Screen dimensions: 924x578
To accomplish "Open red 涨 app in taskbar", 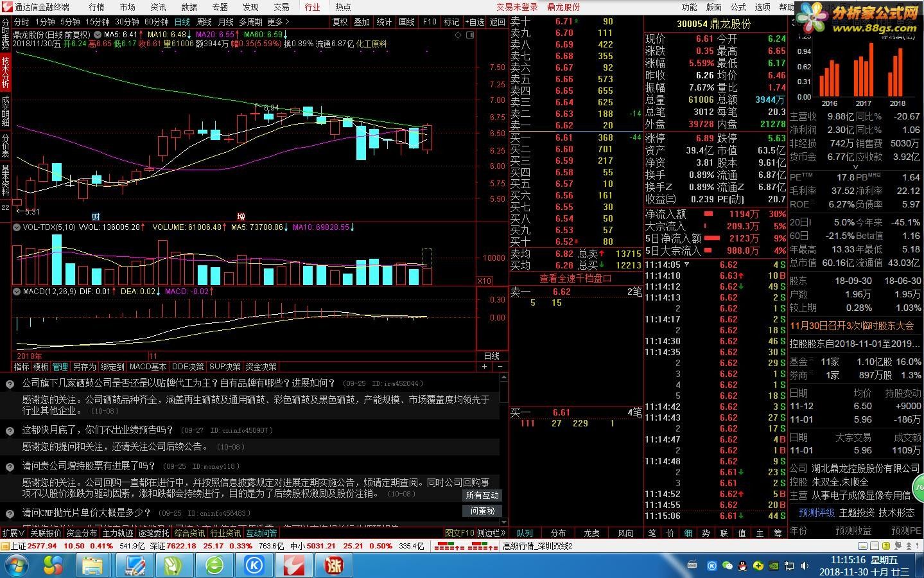I will click(333, 565).
